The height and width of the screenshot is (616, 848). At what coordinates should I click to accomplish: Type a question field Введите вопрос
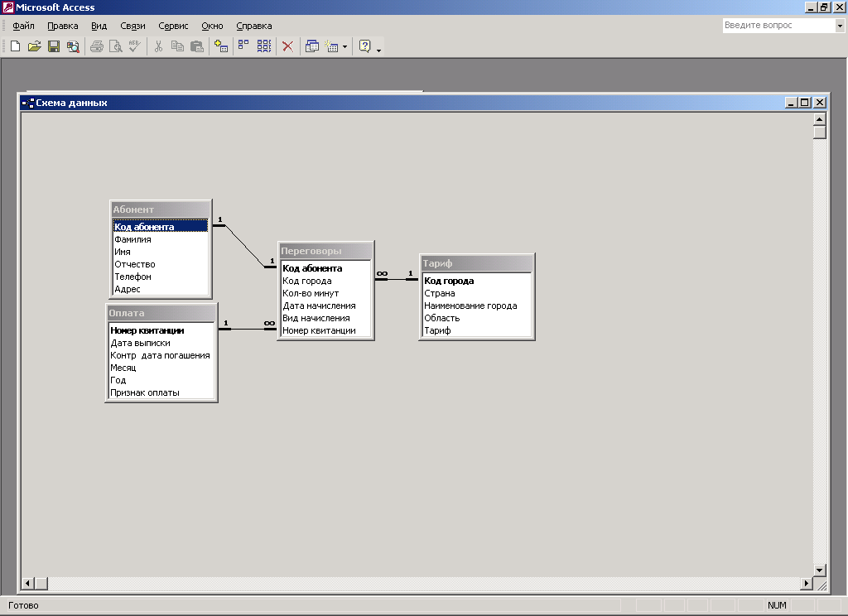[x=777, y=26]
